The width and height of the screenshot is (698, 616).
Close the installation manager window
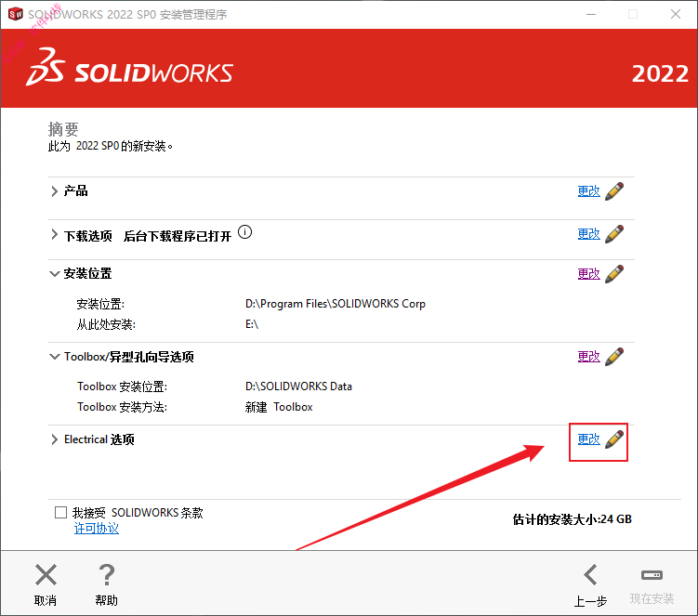[676, 14]
